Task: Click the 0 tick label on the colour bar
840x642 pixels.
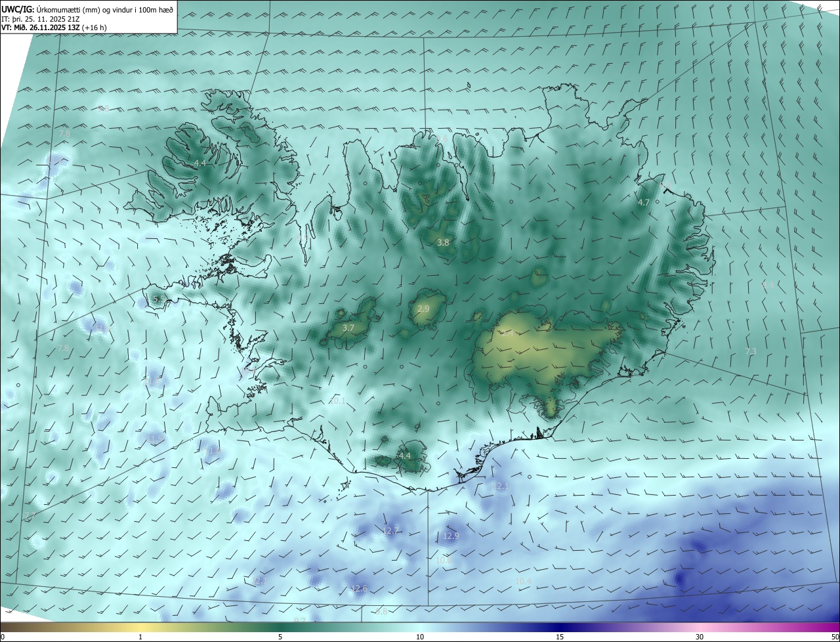Action: 3,637
